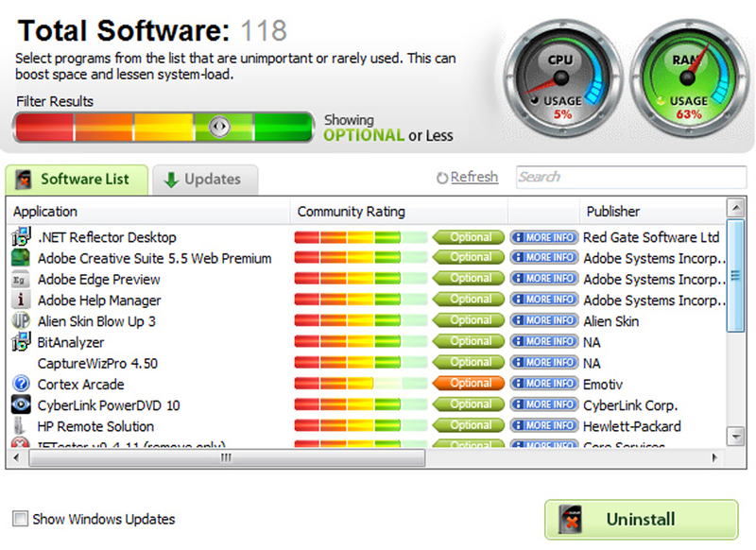Open the Updates tab
This screenshot has width=756, height=550.
point(205,180)
